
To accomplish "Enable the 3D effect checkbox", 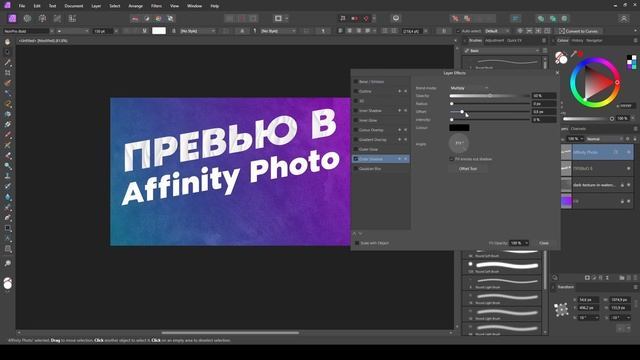I will (356, 101).
